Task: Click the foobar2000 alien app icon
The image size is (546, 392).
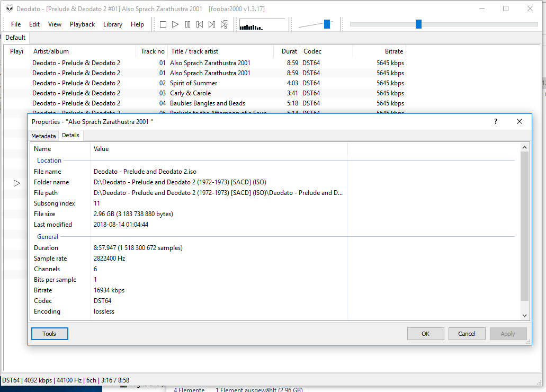Action: pos(10,8)
